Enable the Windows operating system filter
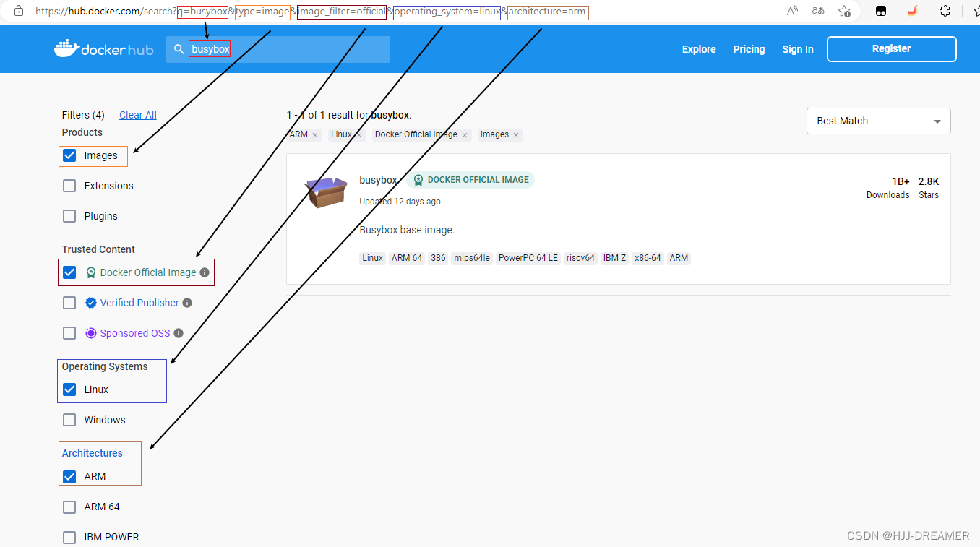Image resolution: width=980 pixels, height=547 pixels. pos(69,419)
